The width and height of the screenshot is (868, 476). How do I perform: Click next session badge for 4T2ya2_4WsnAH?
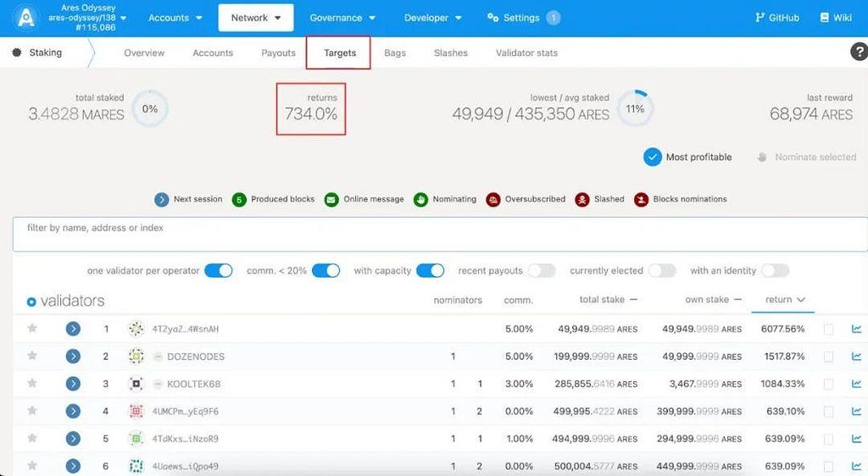(x=73, y=329)
